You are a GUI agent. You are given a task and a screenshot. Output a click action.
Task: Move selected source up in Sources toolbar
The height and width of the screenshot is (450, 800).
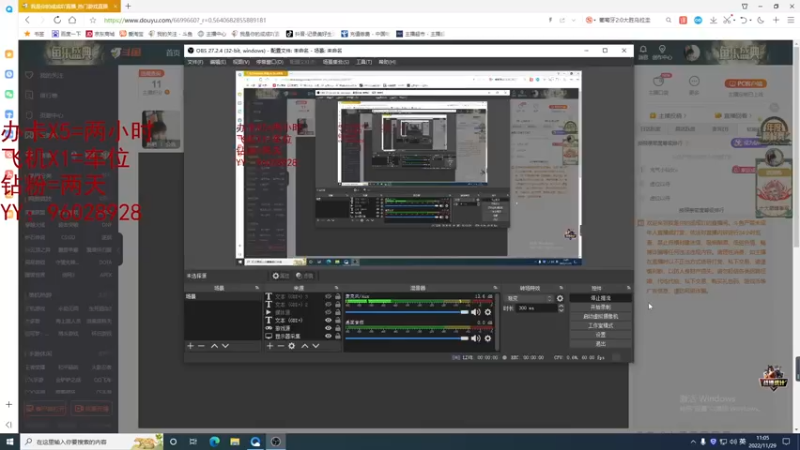coord(305,346)
